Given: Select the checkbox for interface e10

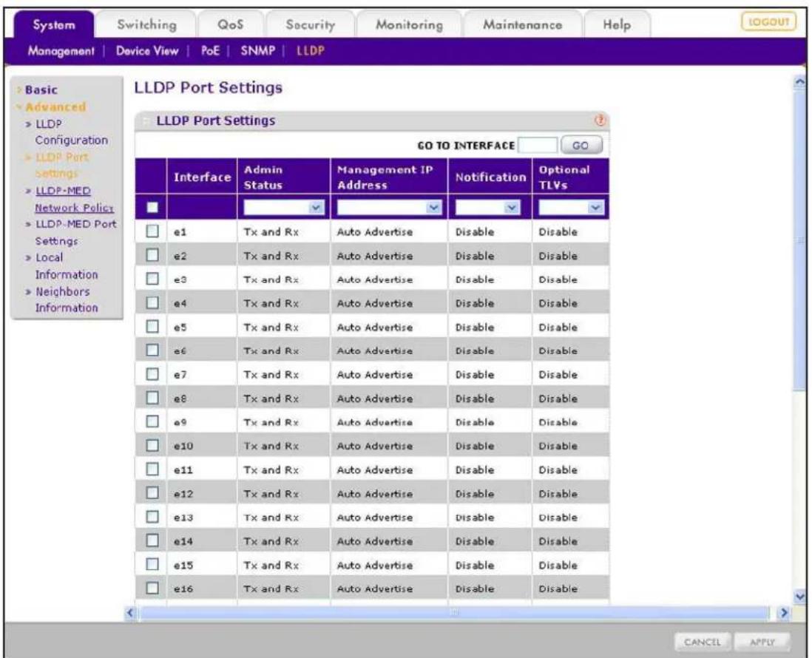Looking at the screenshot, I should [x=152, y=445].
